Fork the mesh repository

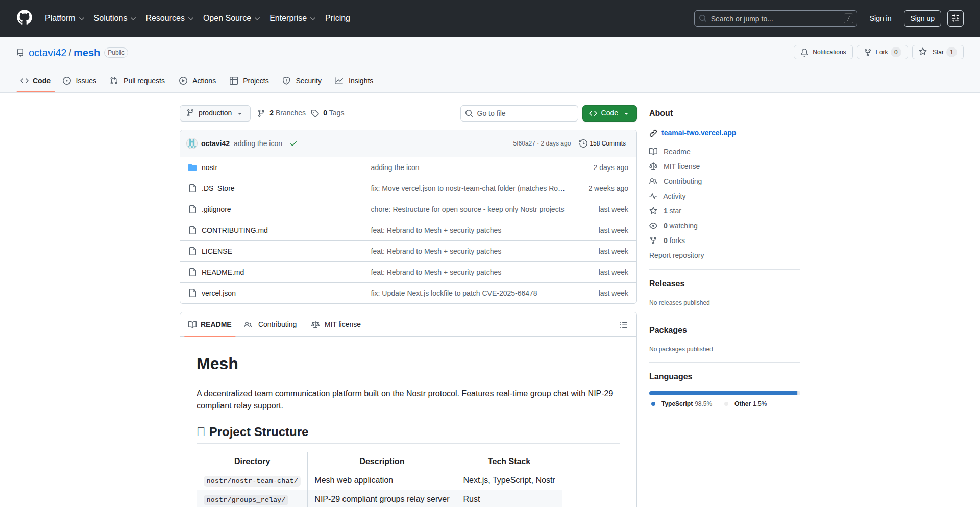(881, 52)
